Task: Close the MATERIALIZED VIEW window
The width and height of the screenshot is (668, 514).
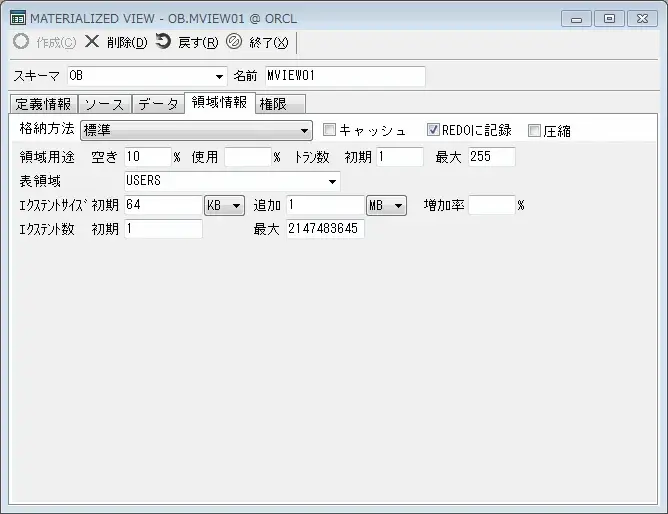Action: click(642, 19)
